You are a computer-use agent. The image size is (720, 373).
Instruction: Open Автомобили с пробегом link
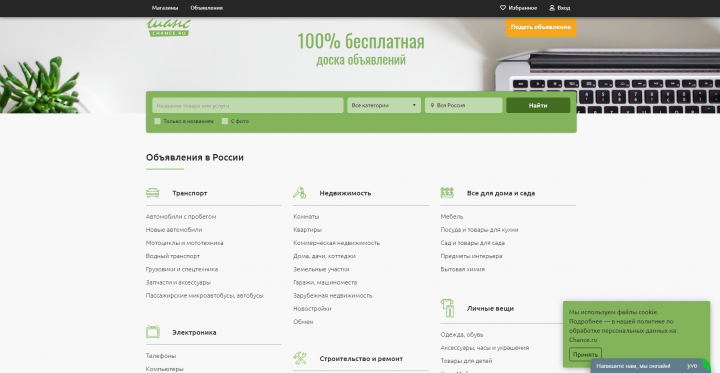181,216
